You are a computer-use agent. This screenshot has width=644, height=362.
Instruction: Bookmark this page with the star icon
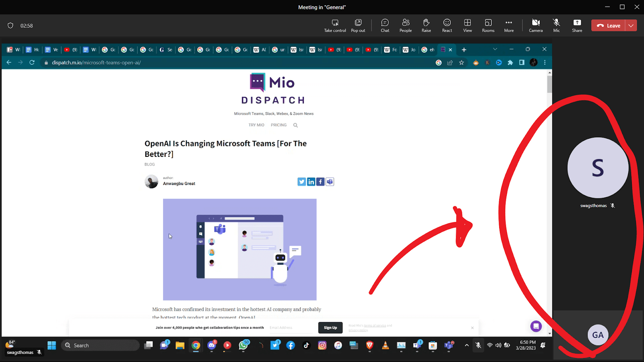[x=462, y=62]
